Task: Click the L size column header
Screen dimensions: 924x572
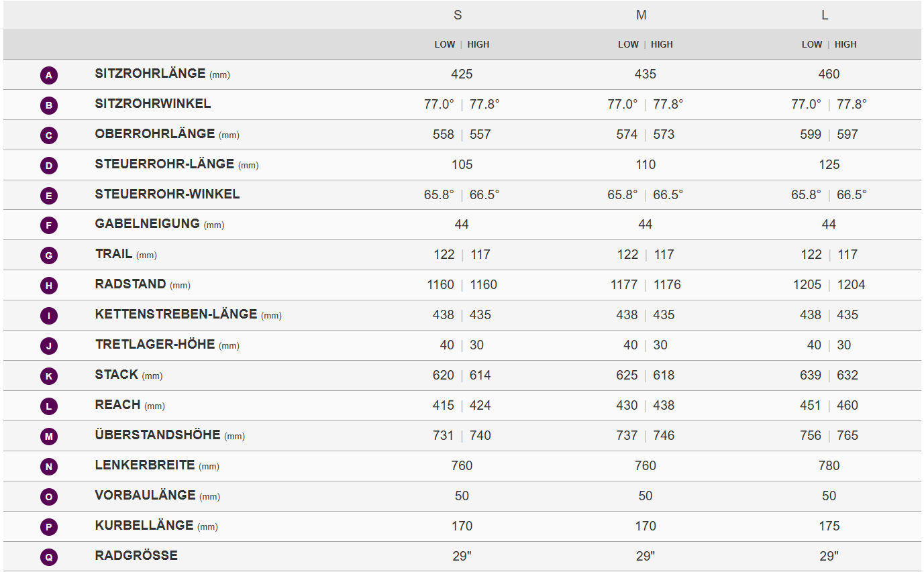Action: pos(825,15)
